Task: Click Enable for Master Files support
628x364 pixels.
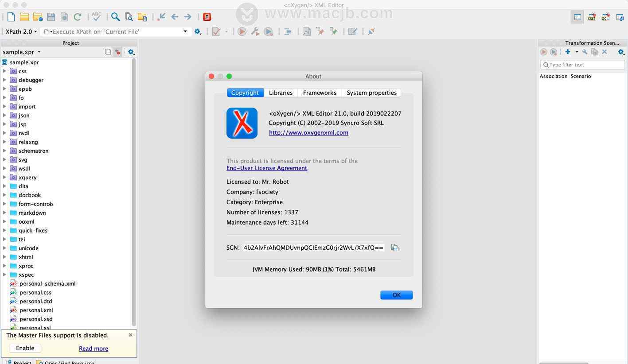Action: coord(25,348)
